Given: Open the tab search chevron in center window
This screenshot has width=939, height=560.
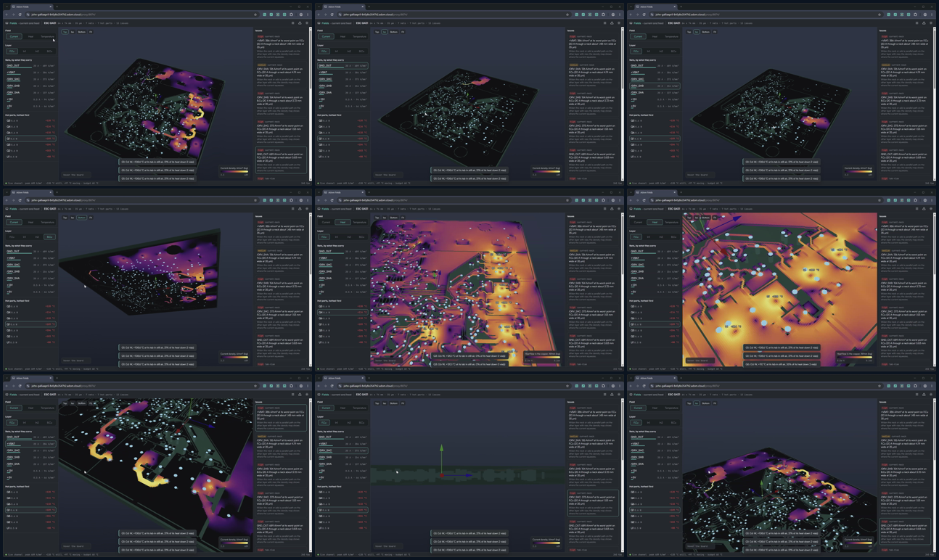Looking at the screenshot, I should click(320, 193).
